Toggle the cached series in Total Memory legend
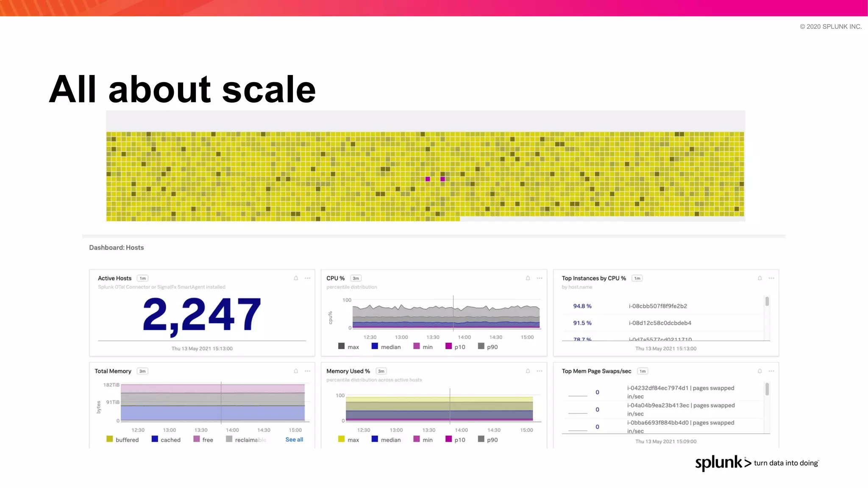The image size is (868, 488). point(166,440)
